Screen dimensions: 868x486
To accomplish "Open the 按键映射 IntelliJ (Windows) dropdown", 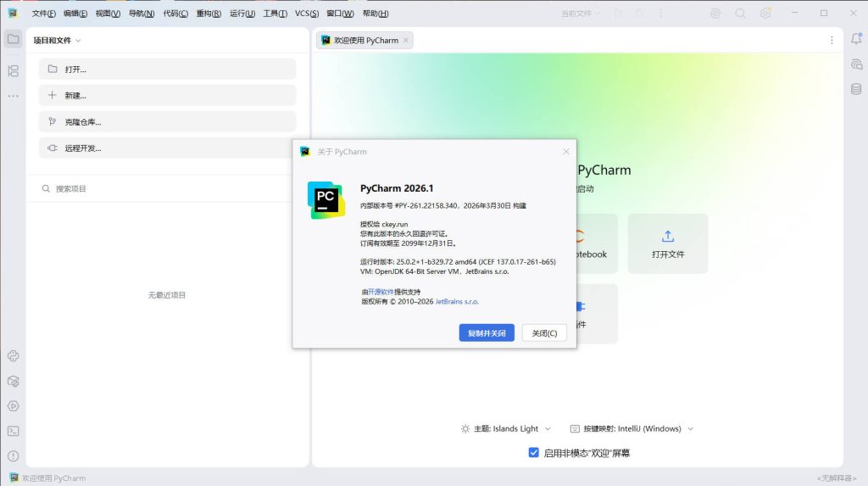I will pos(632,428).
